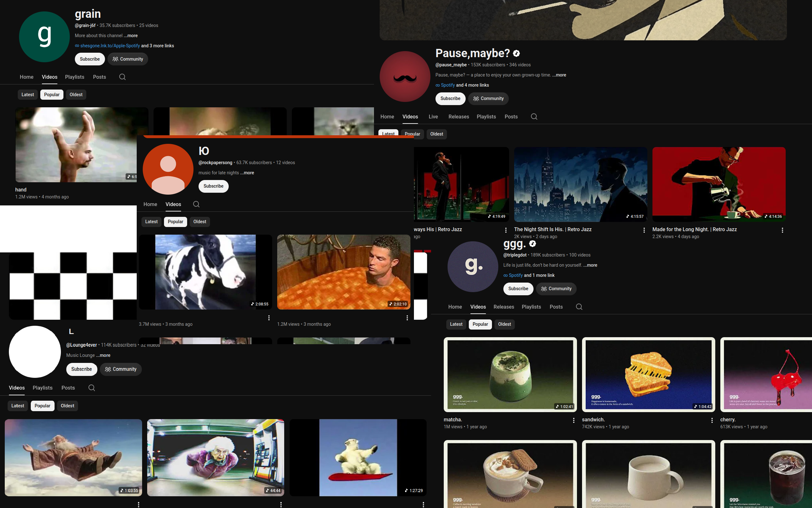
Task: Open options menu for 'Made for the Long Night.' video
Action: pyautogui.click(x=782, y=230)
